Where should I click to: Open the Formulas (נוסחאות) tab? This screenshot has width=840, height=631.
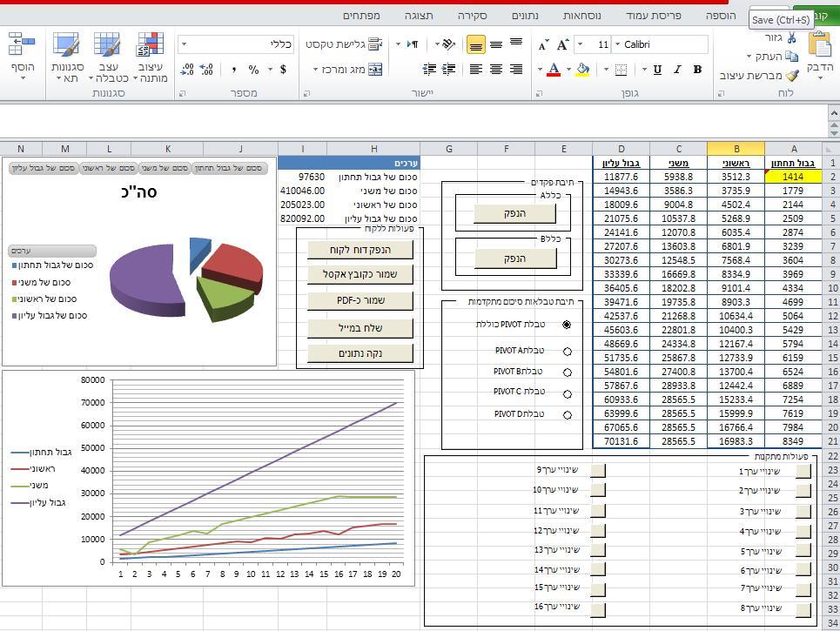[581, 16]
